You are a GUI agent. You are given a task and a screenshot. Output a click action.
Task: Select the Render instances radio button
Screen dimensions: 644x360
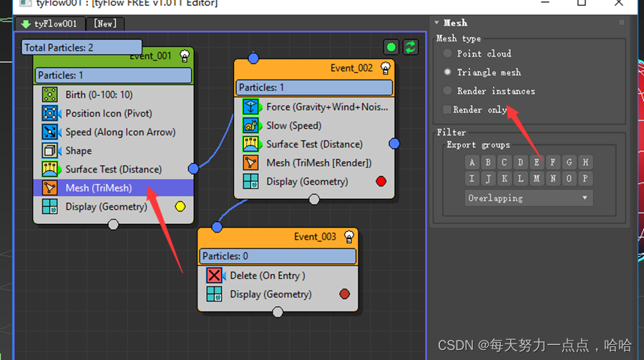pos(447,91)
